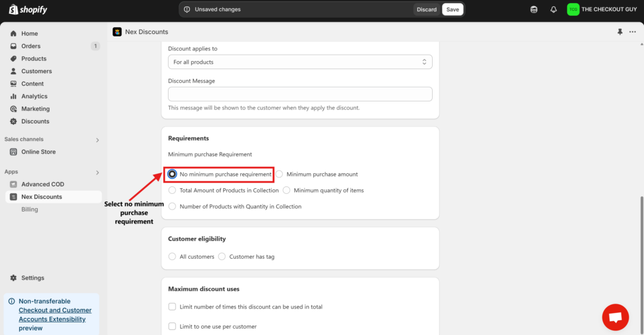Pin the Nex Discounts app
This screenshot has width=644, height=335.
point(620,32)
